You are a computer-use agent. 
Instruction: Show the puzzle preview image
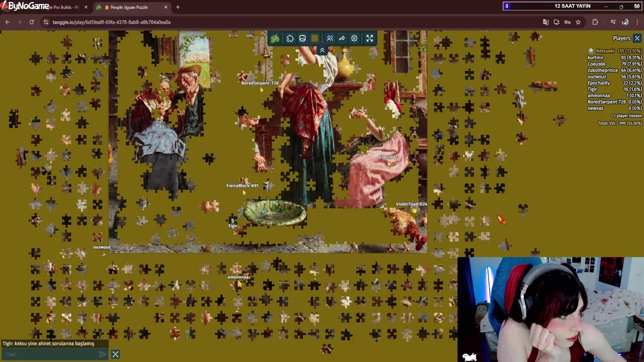point(302,38)
